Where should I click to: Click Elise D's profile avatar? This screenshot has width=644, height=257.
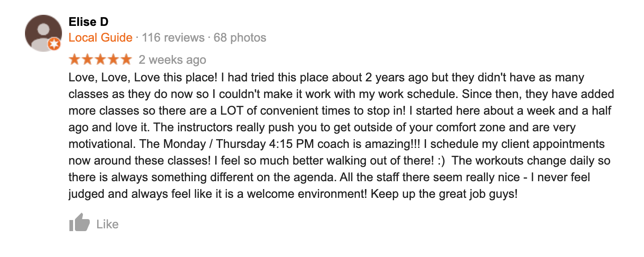tap(43, 33)
